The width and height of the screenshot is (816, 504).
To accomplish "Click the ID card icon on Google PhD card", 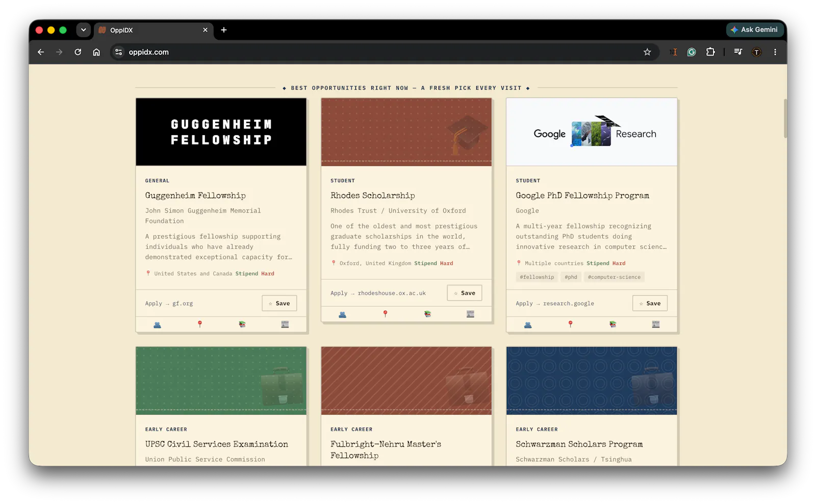I will [656, 325].
